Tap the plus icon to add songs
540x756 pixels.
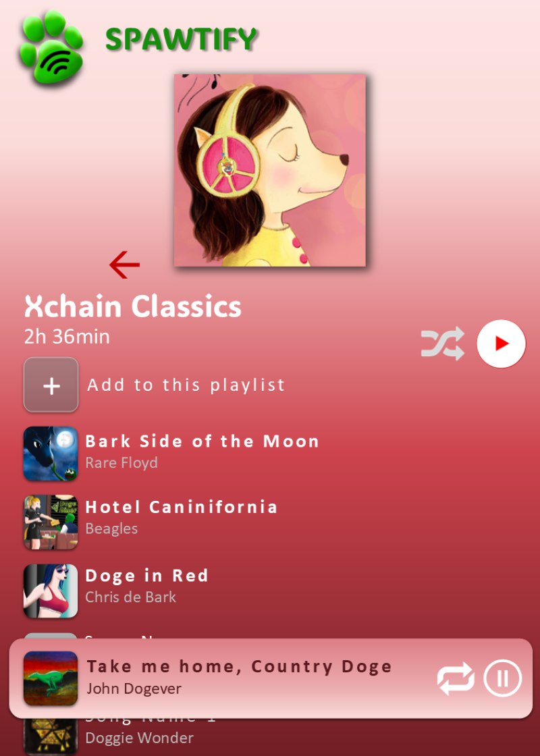(51, 385)
